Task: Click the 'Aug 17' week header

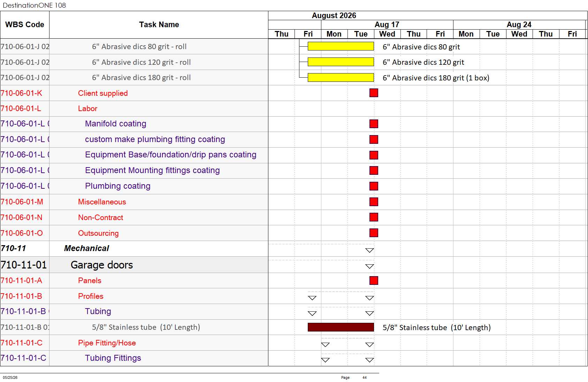Action: [387, 24]
